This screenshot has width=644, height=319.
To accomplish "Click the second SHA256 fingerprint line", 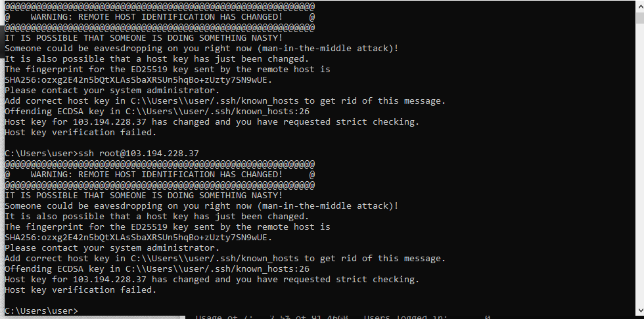I will 139,238.
